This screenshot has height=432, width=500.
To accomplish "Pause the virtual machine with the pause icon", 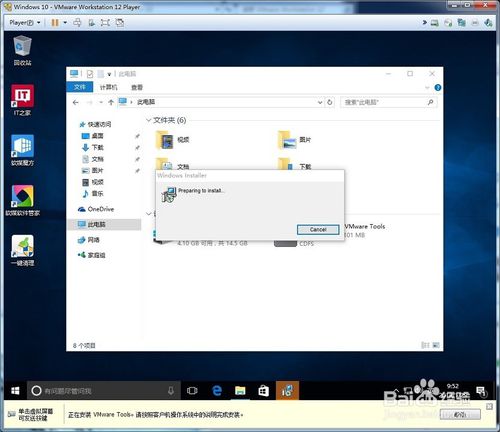I will [x=55, y=23].
